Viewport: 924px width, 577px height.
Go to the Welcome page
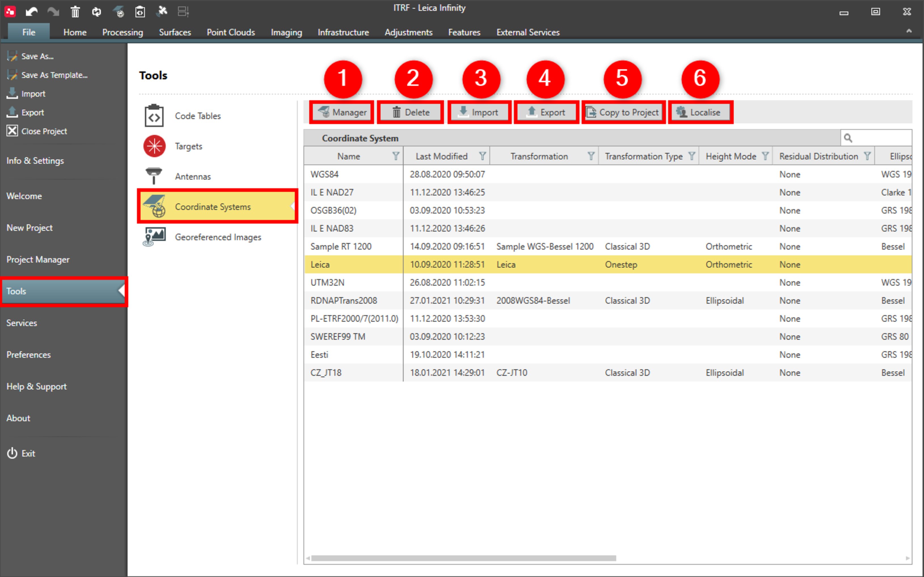(x=24, y=196)
